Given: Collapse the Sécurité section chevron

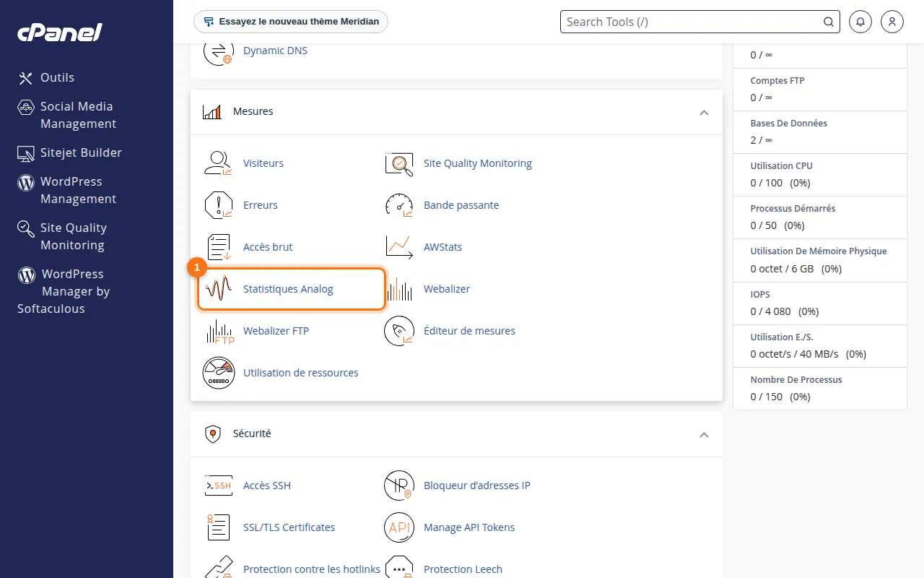Looking at the screenshot, I should pyautogui.click(x=704, y=435).
